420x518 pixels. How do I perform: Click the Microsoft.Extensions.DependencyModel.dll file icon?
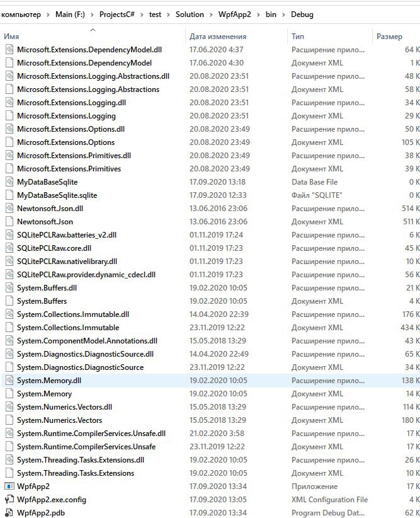tap(9, 50)
